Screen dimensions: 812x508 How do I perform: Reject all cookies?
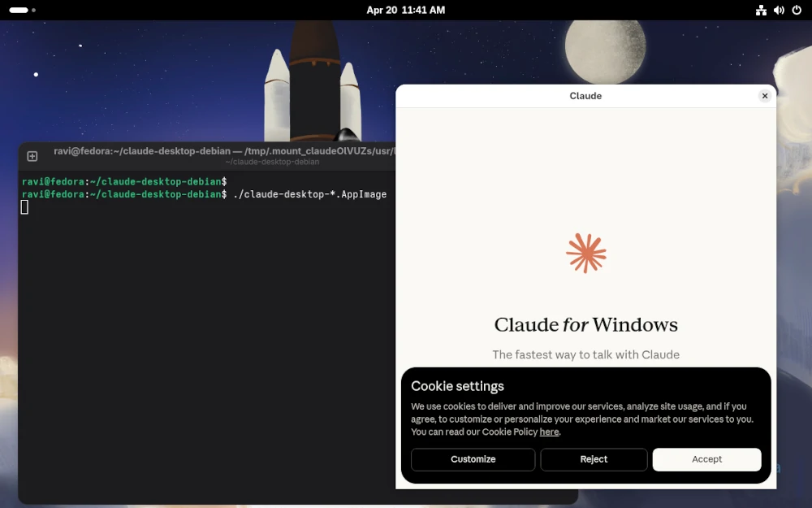594,459
